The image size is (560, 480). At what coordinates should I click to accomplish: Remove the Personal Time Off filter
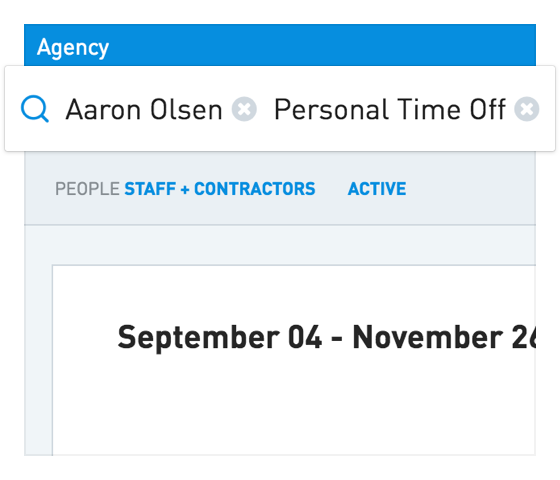pos(527,109)
